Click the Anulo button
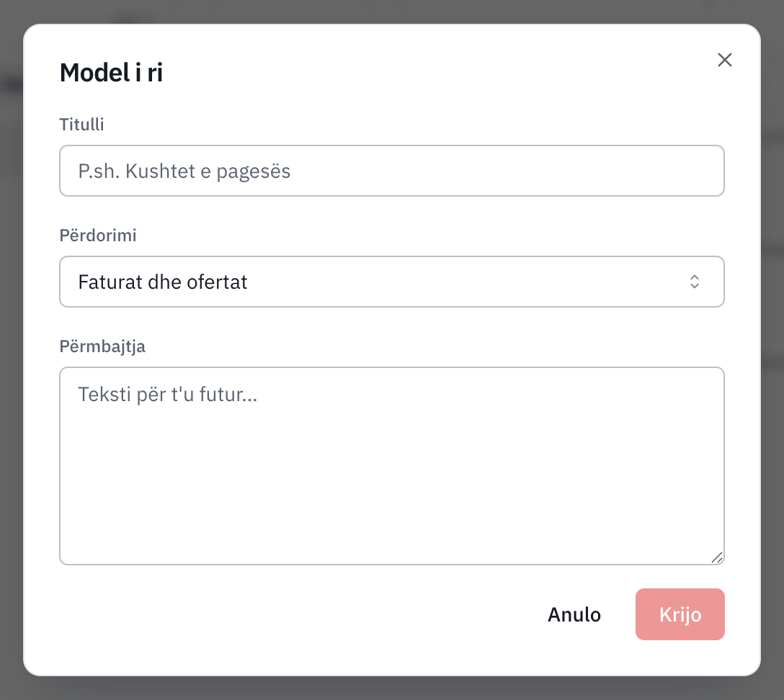This screenshot has height=700, width=784. [574, 614]
